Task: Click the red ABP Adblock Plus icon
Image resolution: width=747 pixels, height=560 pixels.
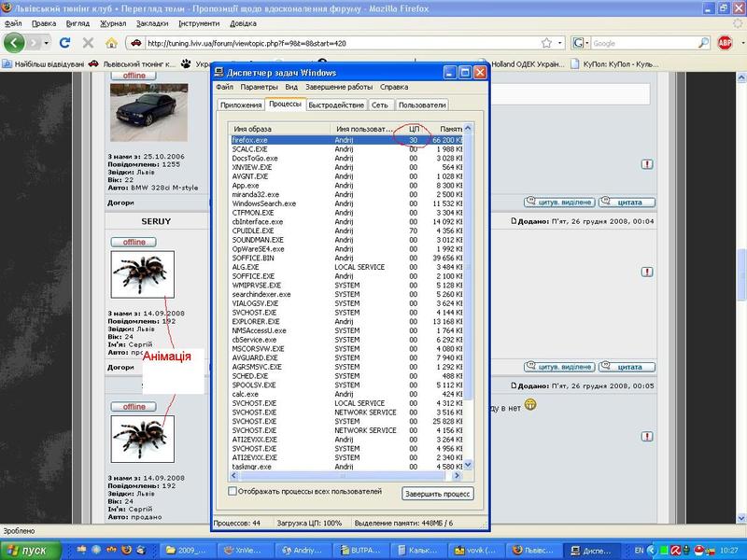Action: [725, 43]
